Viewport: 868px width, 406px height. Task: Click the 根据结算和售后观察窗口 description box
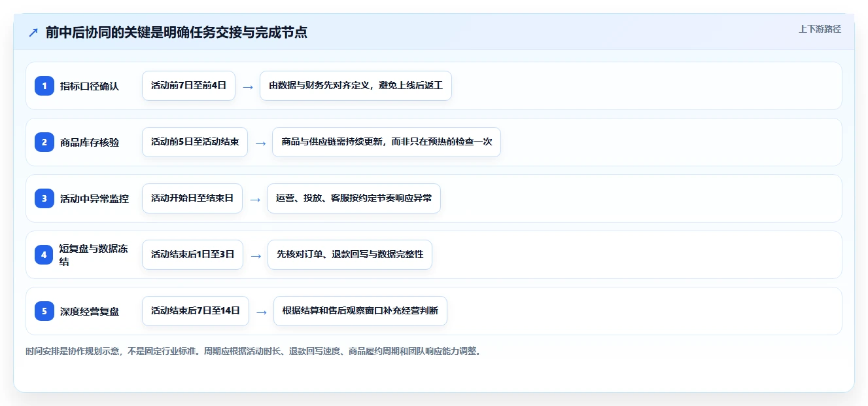pos(360,311)
